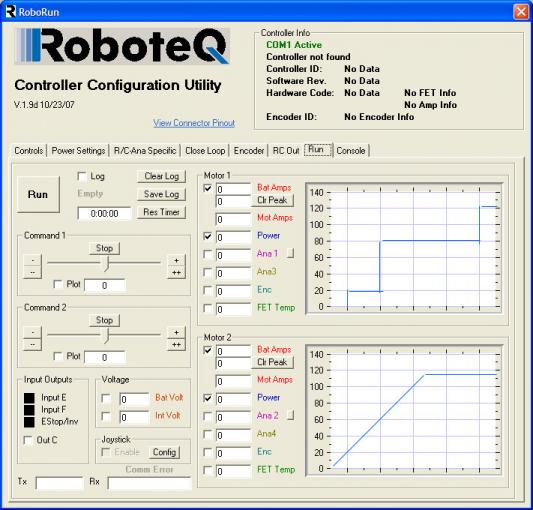The height and width of the screenshot is (510, 533).
Task: Check Motor 1 FET Temp checkbox
Action: pyautogui.click(x=207, y=308)
